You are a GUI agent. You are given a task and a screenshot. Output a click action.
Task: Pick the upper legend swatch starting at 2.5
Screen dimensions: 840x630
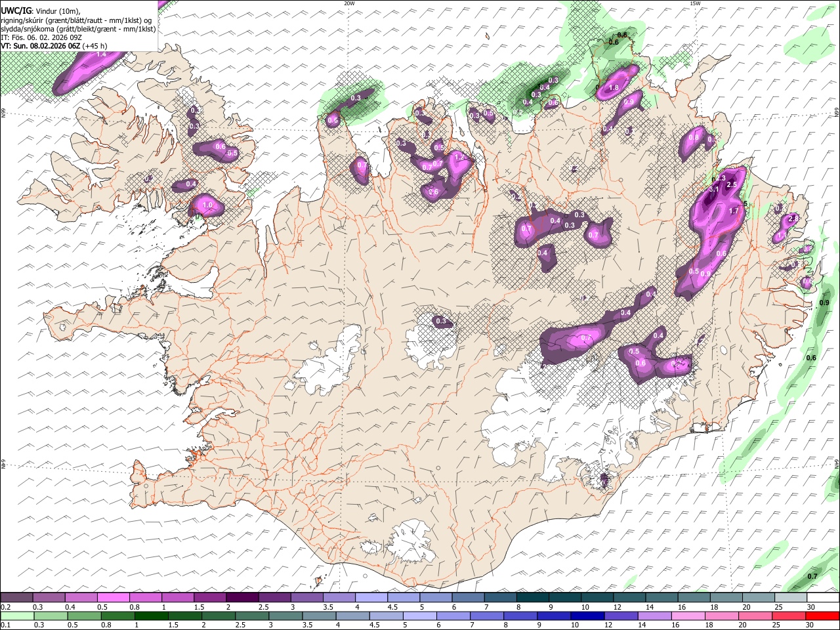point(274,597)
